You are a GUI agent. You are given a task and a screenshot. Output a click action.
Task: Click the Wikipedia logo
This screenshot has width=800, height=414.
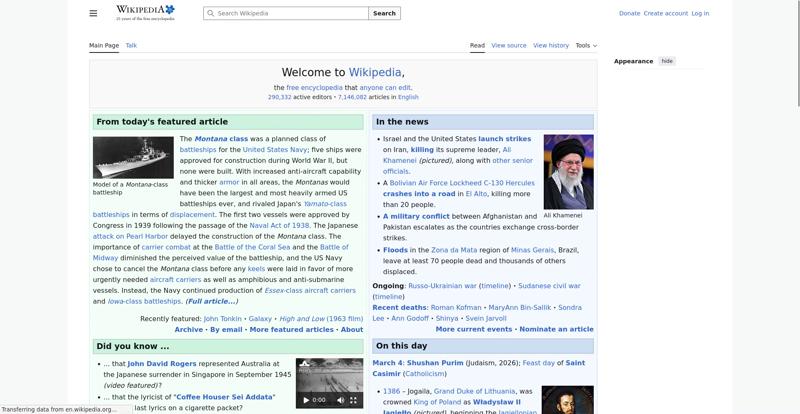tap(145, 12)
